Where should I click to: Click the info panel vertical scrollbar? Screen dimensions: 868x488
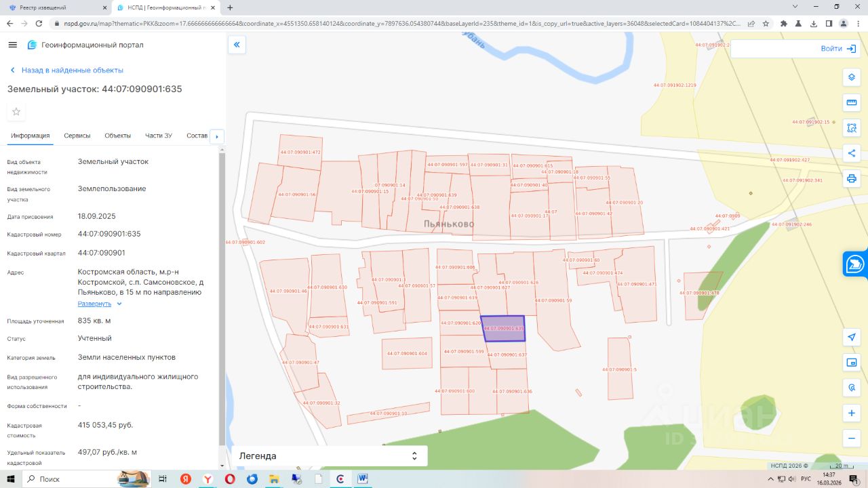tap(222, 305)
